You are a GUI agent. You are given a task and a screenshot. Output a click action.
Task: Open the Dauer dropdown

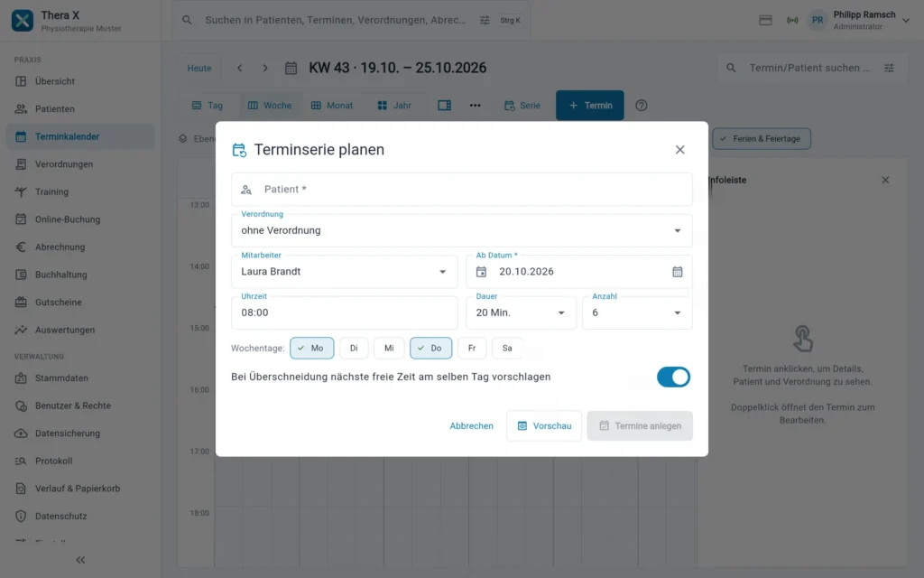point(521,312)
